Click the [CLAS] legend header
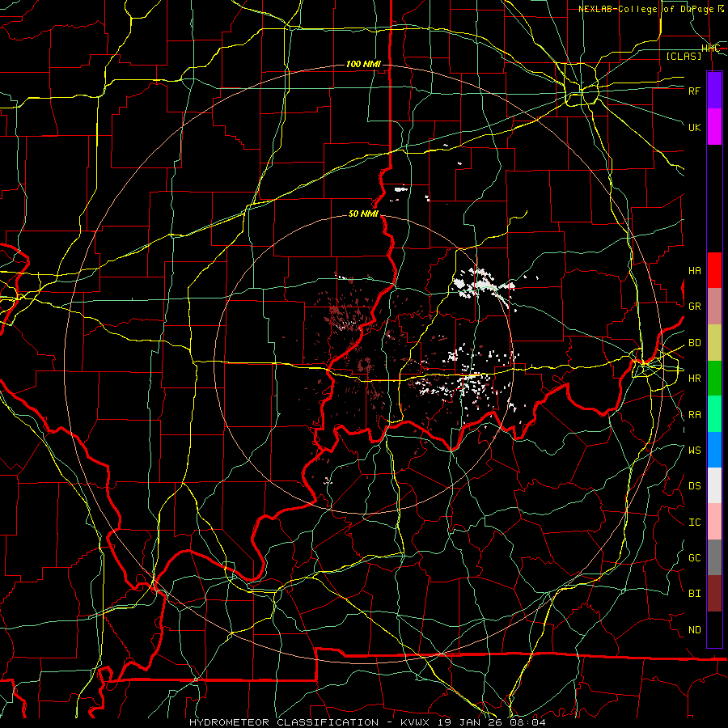Image resolution: width=728 pixels, height=728 pixels. tap(684, 56)
